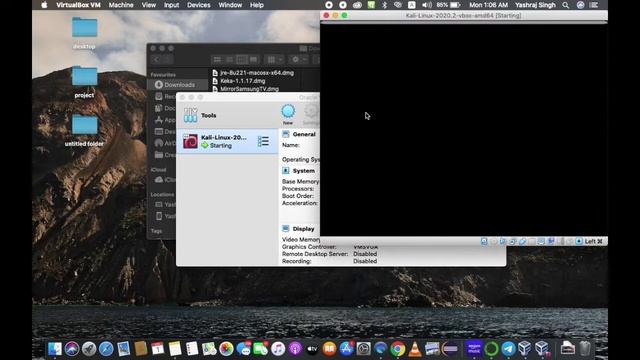Open the VirtualBox VM application menu
This screenshot has width=640, height=360.
[x=78, y=5]
